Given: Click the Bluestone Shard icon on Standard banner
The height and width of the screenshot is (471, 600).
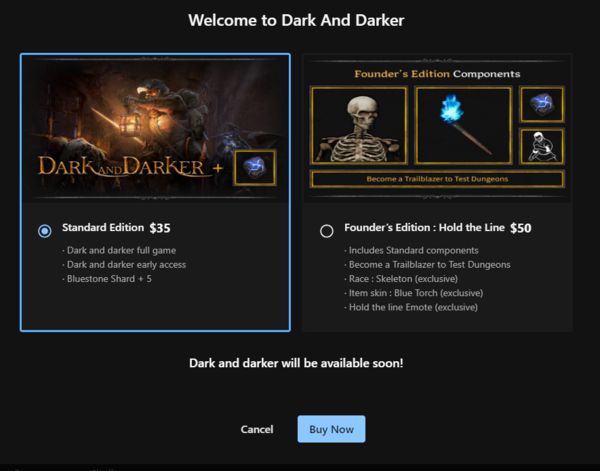Looking at the screenshot, I should click(x=255, y=168).
